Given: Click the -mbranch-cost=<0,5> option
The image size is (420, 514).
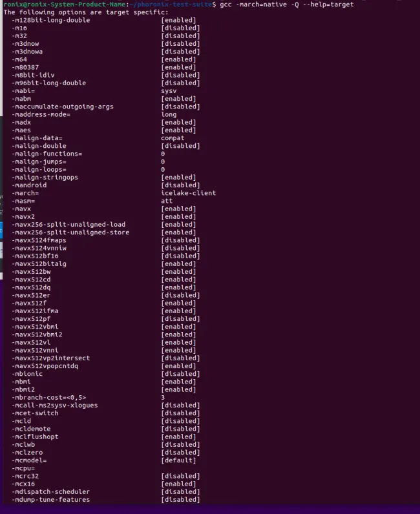Looking at the screenshot, I should 49,398.
